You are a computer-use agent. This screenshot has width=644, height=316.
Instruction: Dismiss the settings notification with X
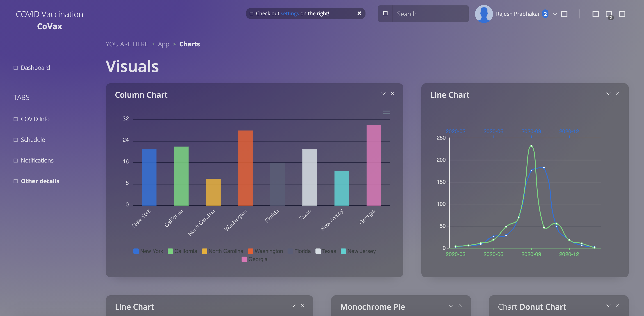(x=359, y=14)
